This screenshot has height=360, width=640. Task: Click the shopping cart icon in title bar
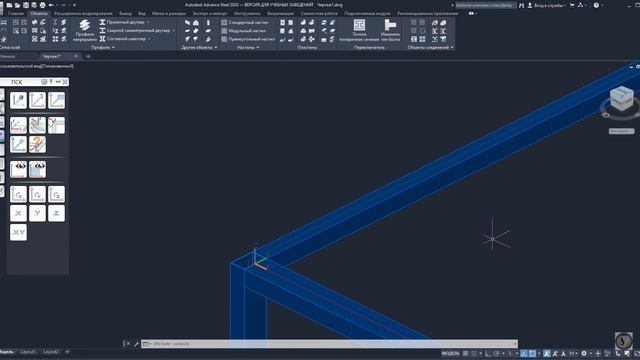(x=572, y=5)
